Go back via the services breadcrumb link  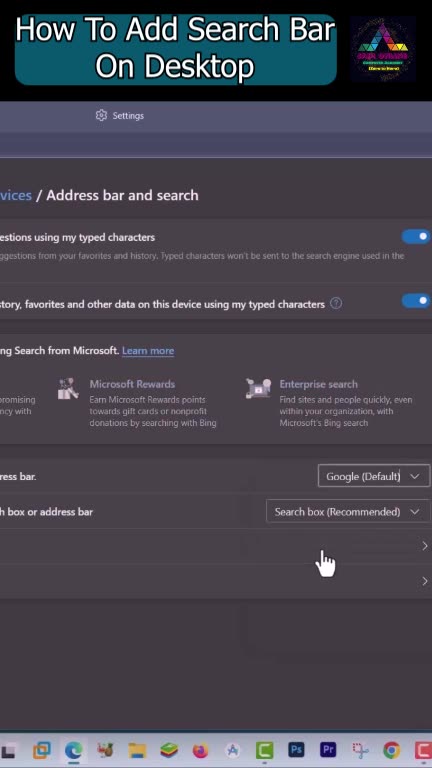(16, 195)
